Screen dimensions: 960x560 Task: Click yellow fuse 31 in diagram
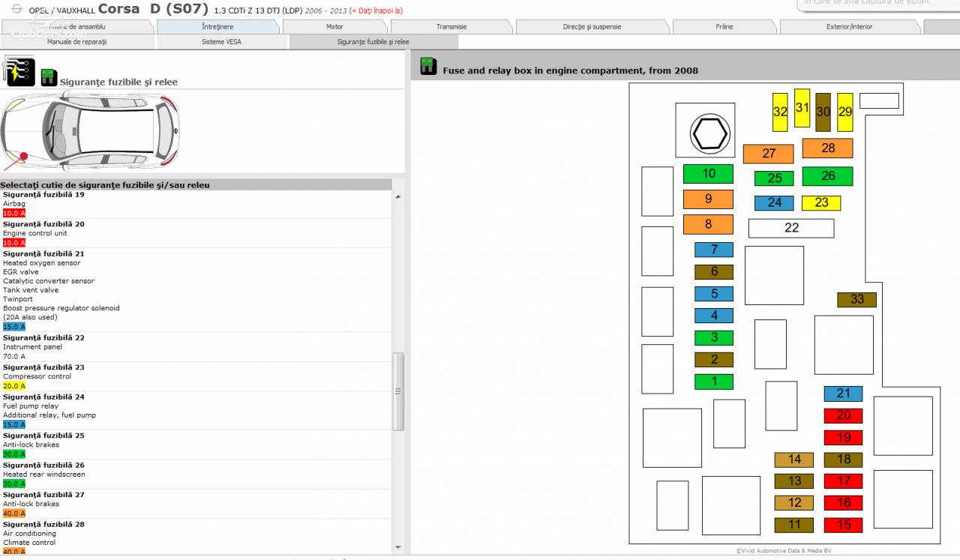click(802, 108)
